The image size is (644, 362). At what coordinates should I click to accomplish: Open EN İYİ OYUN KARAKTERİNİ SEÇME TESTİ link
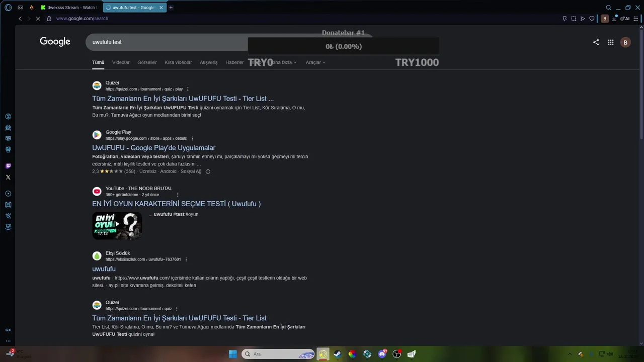pyautogui.click(x=177, y=204)
